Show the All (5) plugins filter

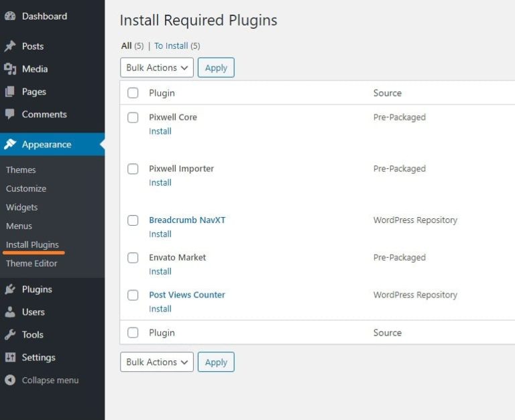pos(132,46)
